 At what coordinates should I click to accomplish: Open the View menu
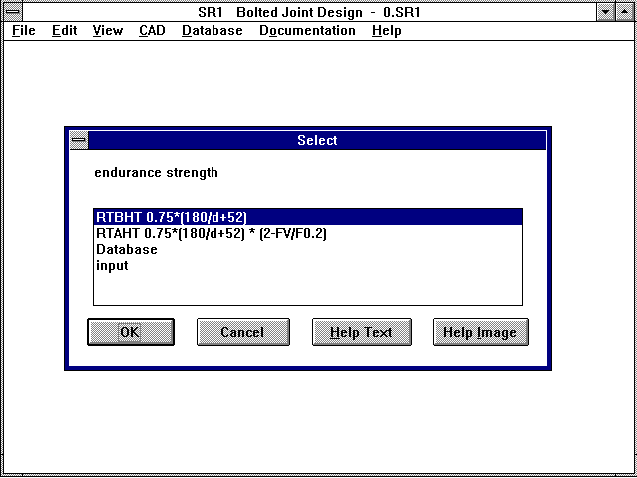tap(107, 31)
